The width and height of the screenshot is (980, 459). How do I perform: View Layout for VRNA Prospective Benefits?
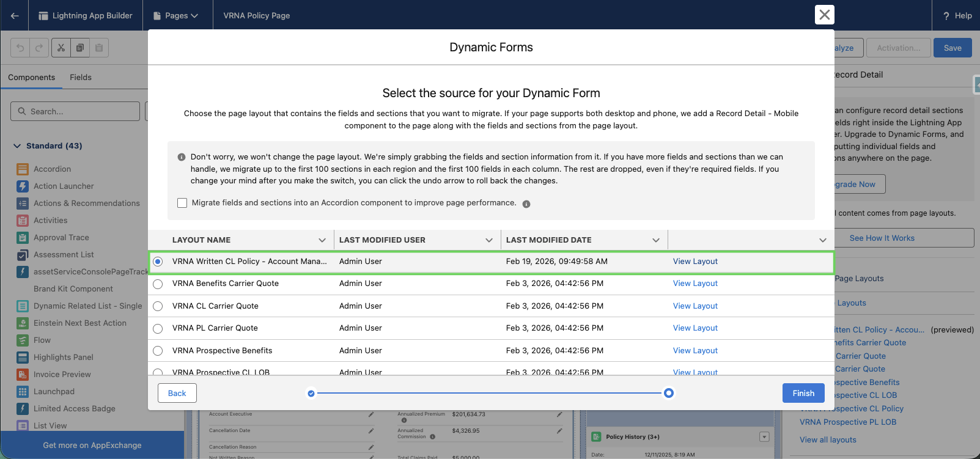[x=695, y=351]
